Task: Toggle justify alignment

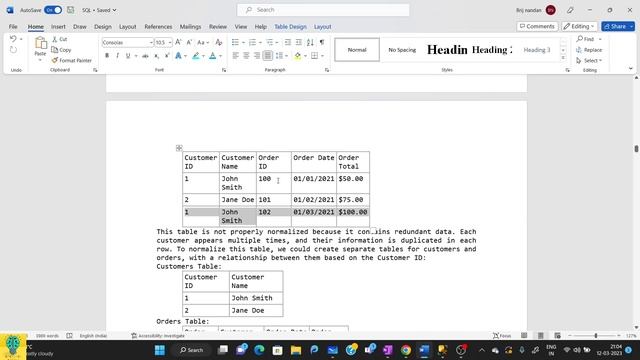Action: [268, 56]
